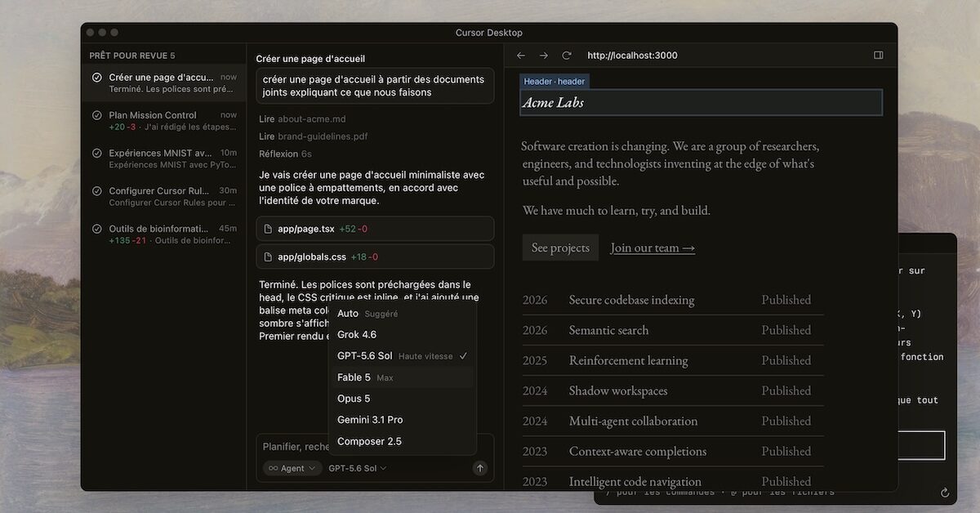Toggle the side panel layout icon
Image resolution: width=980 pixels, height=513 pixels.
879,56
